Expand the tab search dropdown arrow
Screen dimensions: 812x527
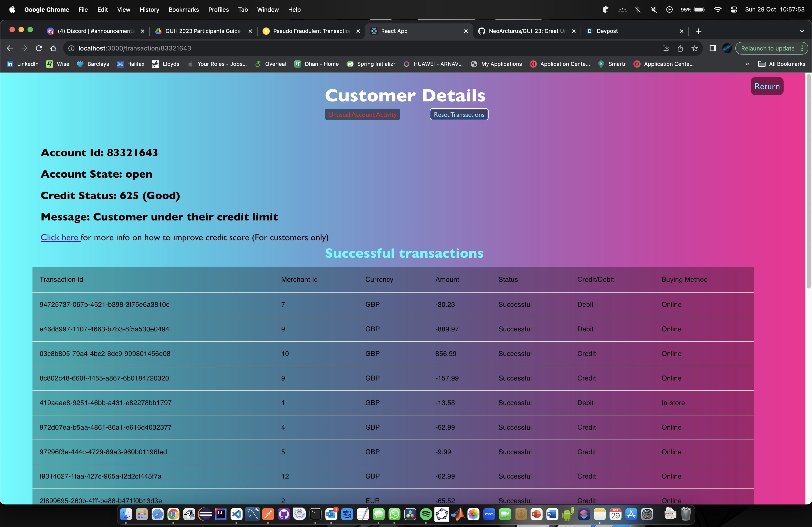802,31
